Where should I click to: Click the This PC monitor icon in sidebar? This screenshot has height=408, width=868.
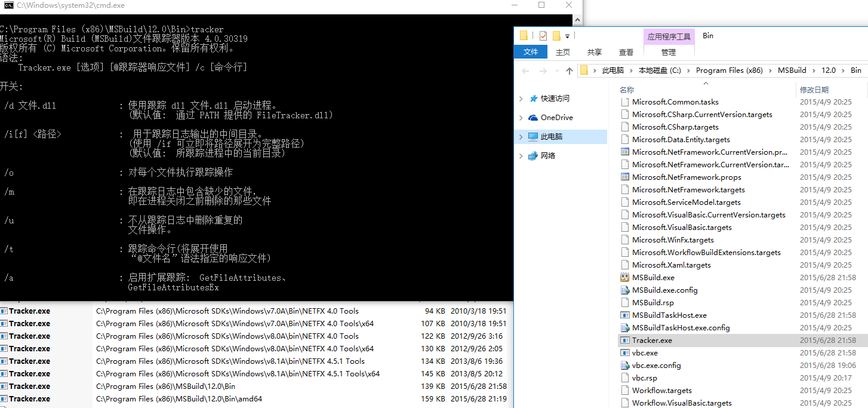pyautogui.click(x=534, y=137)
